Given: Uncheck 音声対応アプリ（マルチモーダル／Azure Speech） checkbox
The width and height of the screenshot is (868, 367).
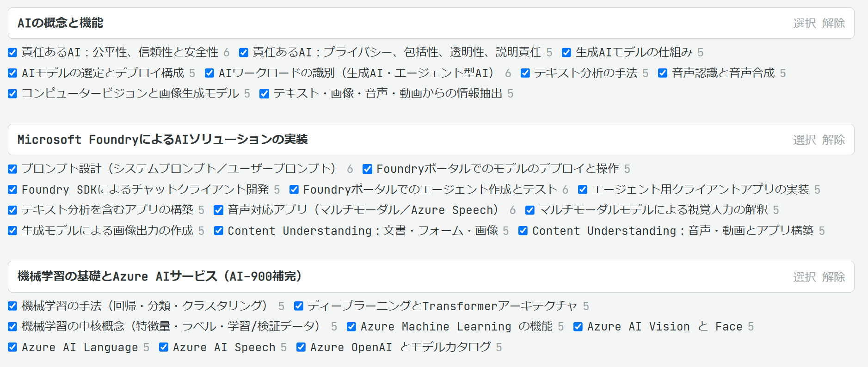Looking at the screenshot, I should pyautogui.click(x=219, y=210).
